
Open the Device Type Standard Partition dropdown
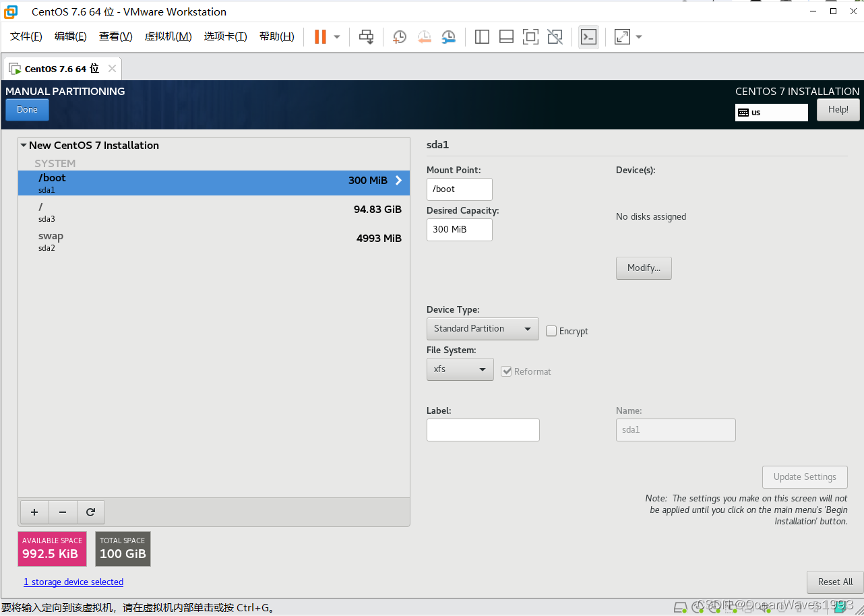(483, 329)
